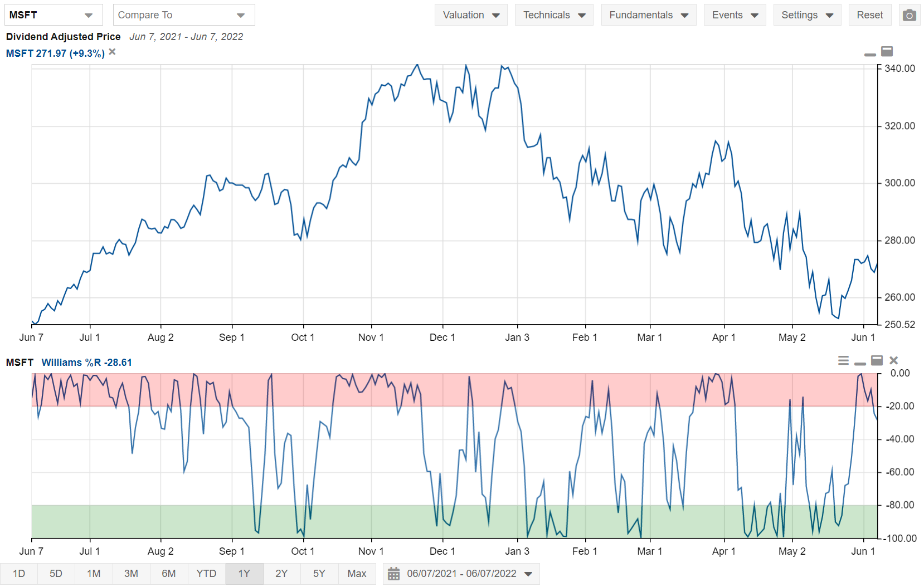Minimize the Williams %R panel
This screenshot has width=924, height=587.
point(860,363)
